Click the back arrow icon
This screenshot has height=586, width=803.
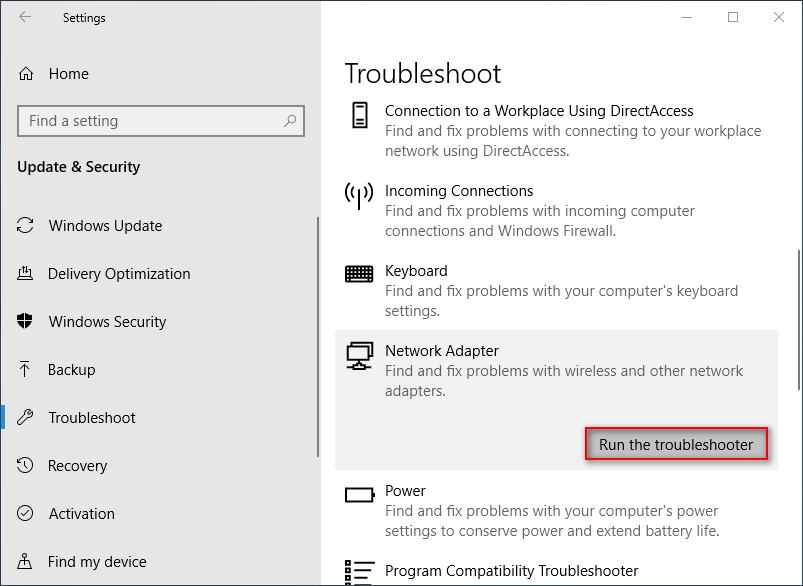25,17
